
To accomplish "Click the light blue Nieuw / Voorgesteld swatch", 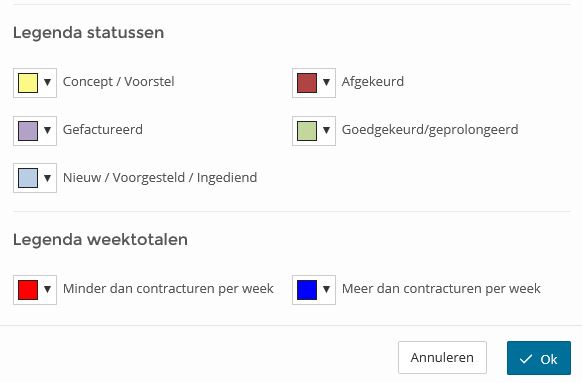I will coord(28,178).
